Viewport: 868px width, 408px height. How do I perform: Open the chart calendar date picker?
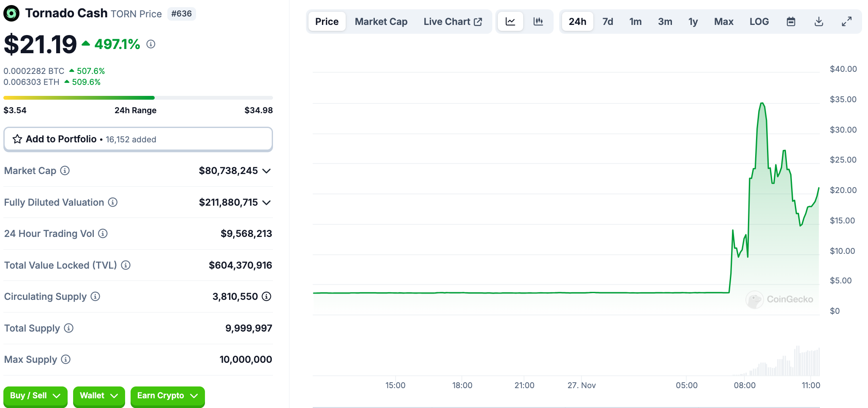click(x=791, y=22)
